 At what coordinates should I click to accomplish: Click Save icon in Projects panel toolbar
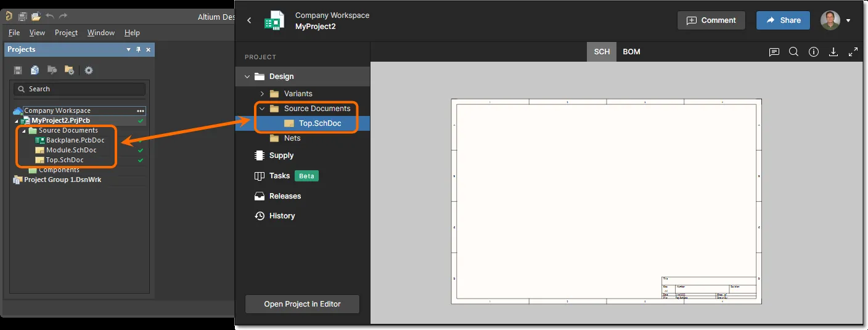point(18,70)
